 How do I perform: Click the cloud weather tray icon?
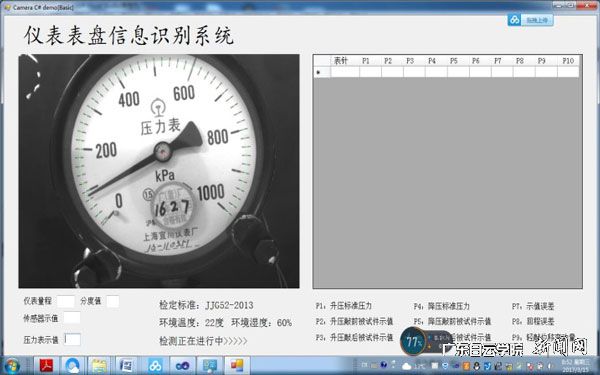pos(407,367)
